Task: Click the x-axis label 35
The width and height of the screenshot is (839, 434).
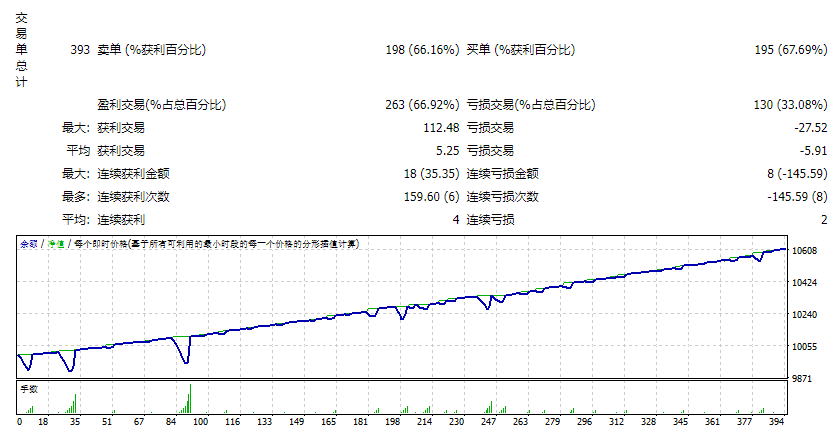Action: (x=75, y=422)
